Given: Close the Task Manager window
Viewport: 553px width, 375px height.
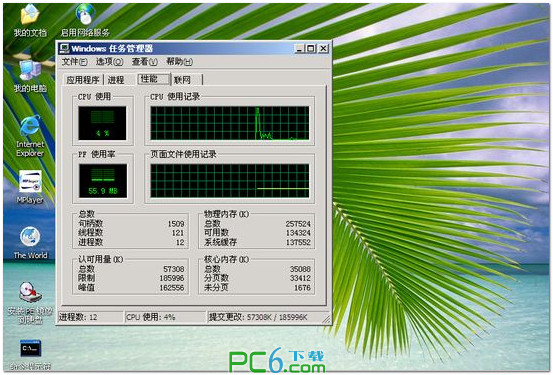Looking at the screenshot, I should click(x=323, y=48).
